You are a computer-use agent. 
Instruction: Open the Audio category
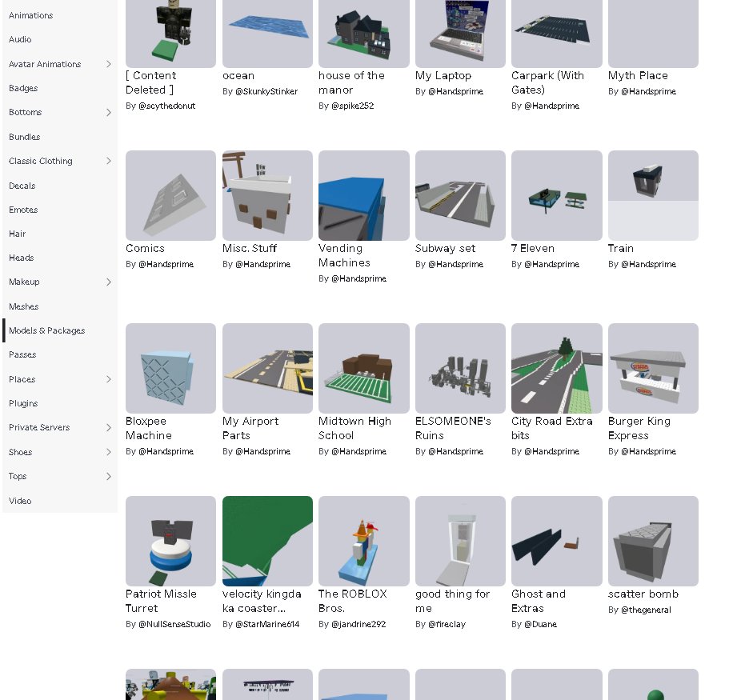point(20,39)
